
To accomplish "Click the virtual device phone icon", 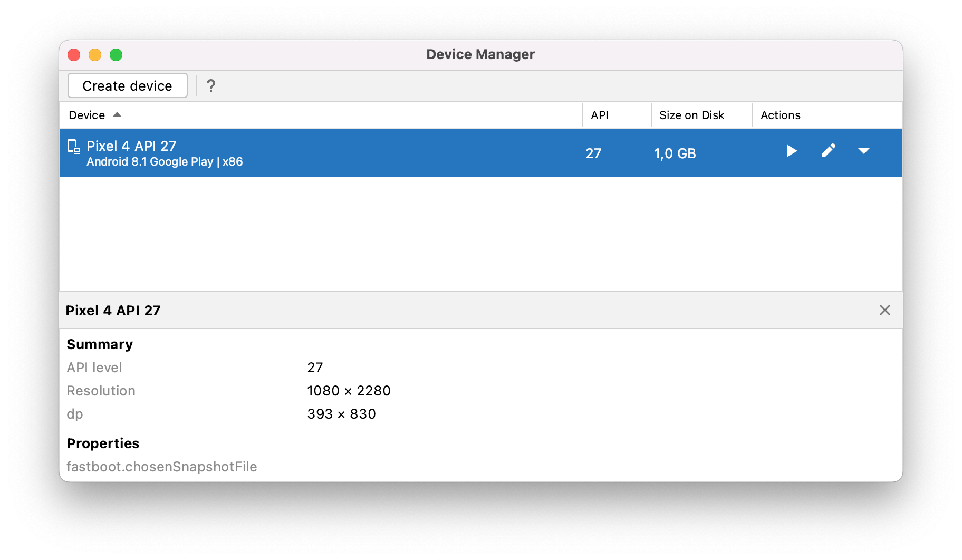I will coord(74,147).
